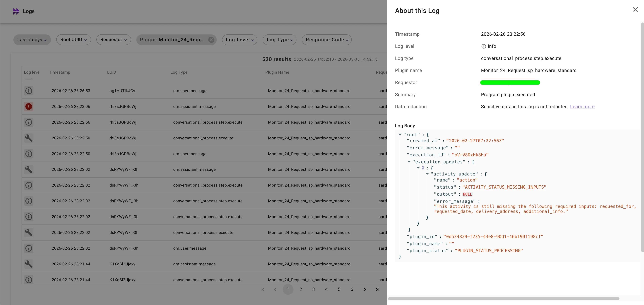Close the About this Log panel
644x305 pixels.
click(635, 10)
